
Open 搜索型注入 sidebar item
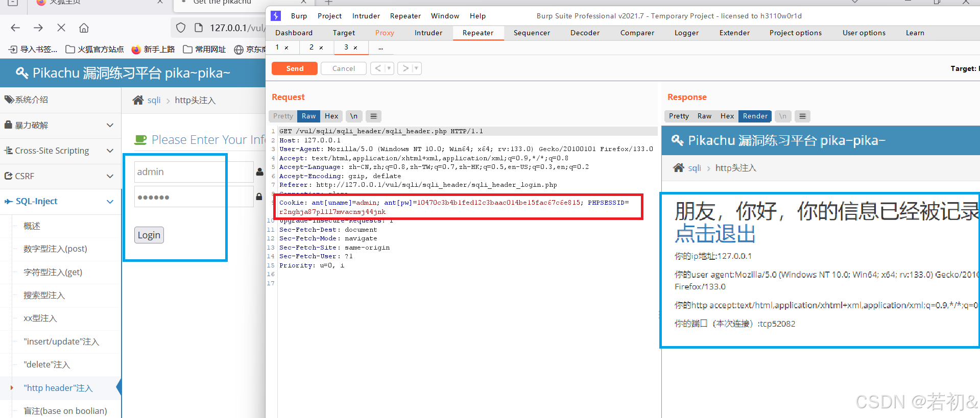[x=44, y=295]
